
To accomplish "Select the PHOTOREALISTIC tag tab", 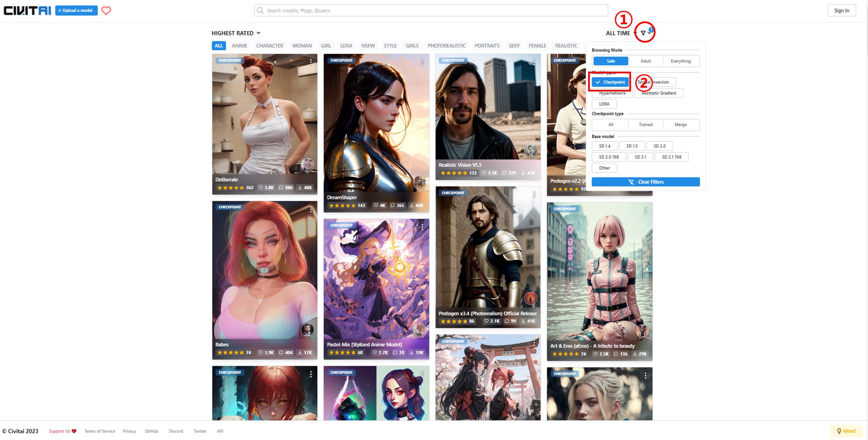I will (446, 46).
